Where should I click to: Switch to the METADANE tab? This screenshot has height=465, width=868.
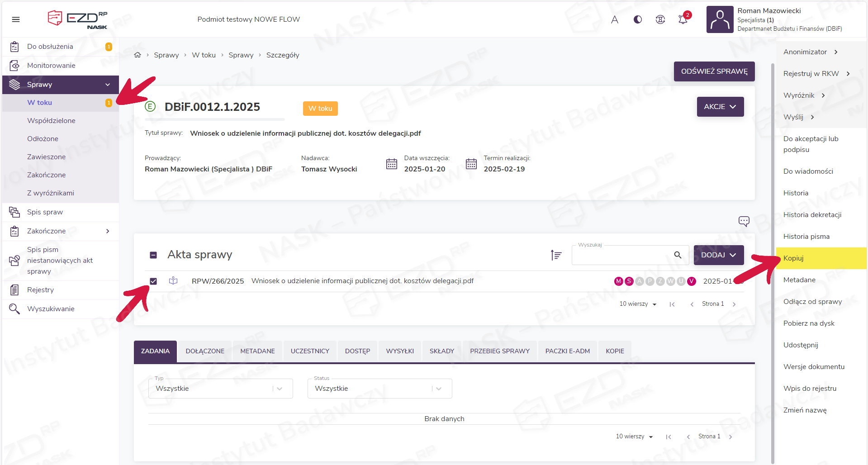tap(257, 351)
